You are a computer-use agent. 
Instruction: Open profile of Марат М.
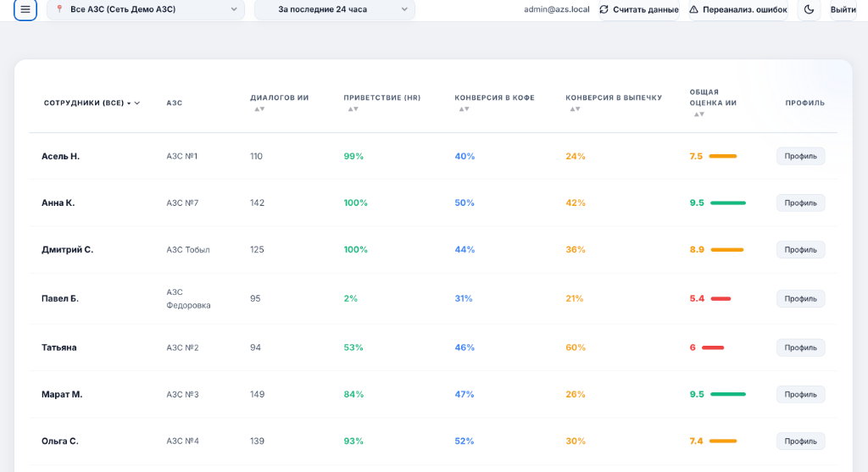tap(800, 395)
